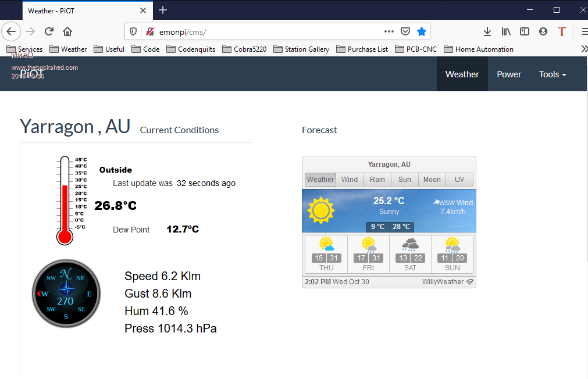Open the page actions three-dot menu

tap(389, 31)
